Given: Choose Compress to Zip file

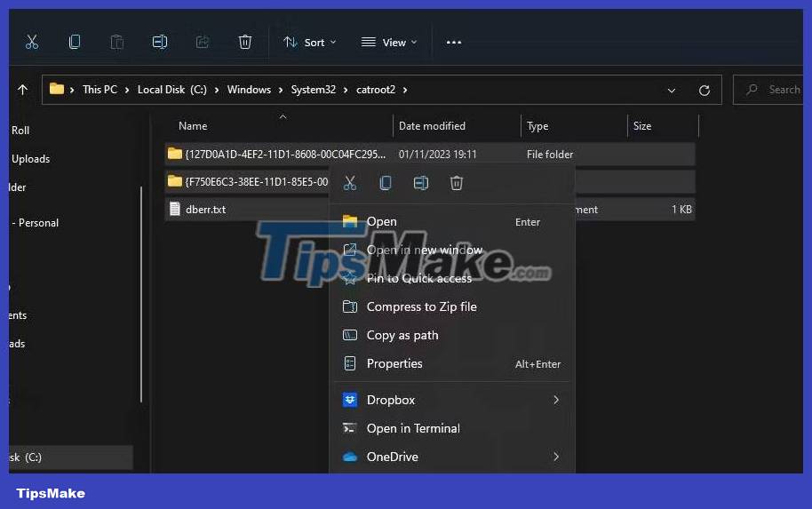Looking at the screenshot, I should [x=452, y=307].
